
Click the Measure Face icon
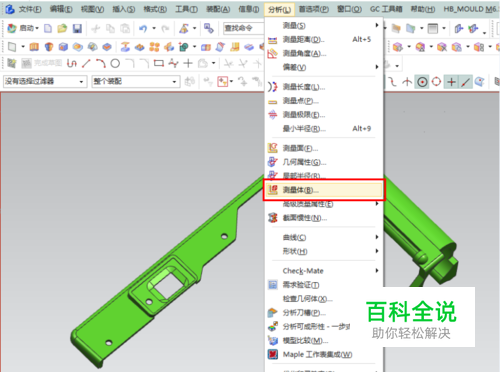pos(273,148)
